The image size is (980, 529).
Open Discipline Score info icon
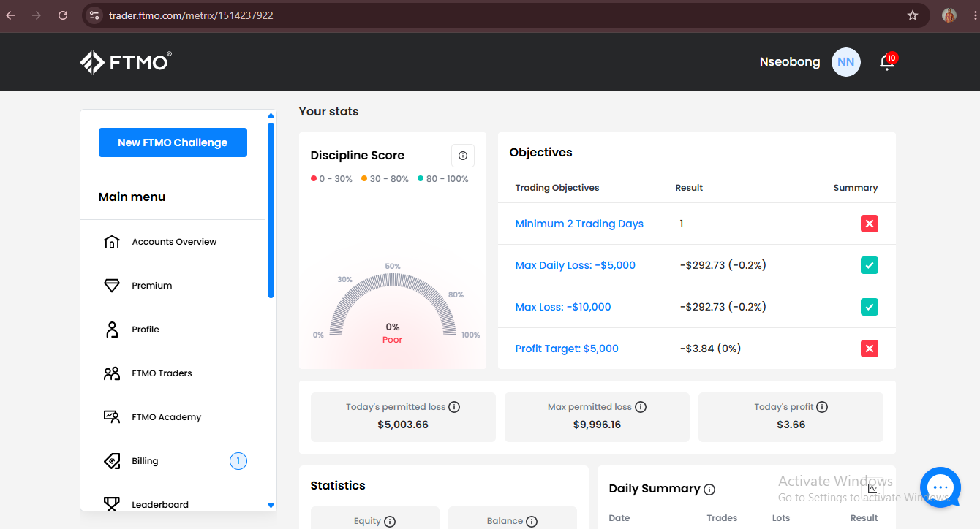[463, 156]
